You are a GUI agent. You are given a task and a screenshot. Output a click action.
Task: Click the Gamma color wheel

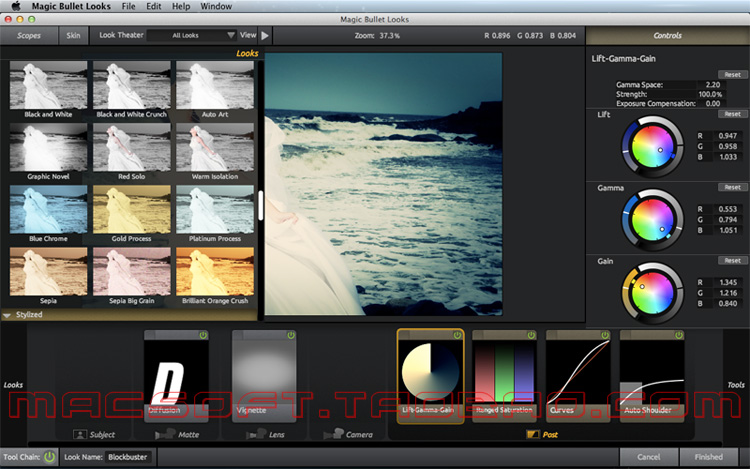[x=652, y=220]
